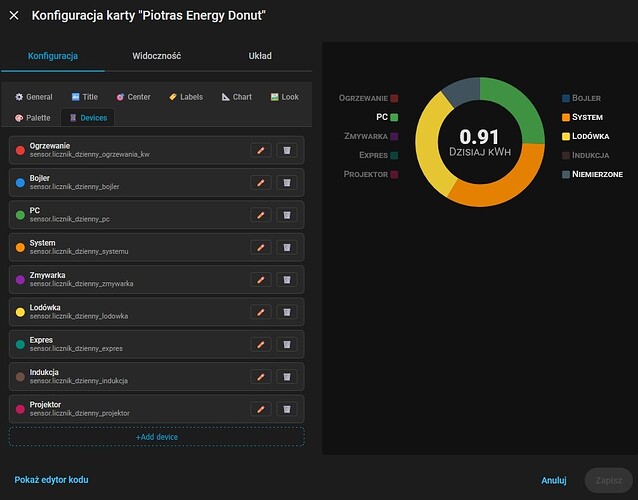Open the Palette settings section
Screen dimensions: 638x500
(x=33, y=118)
